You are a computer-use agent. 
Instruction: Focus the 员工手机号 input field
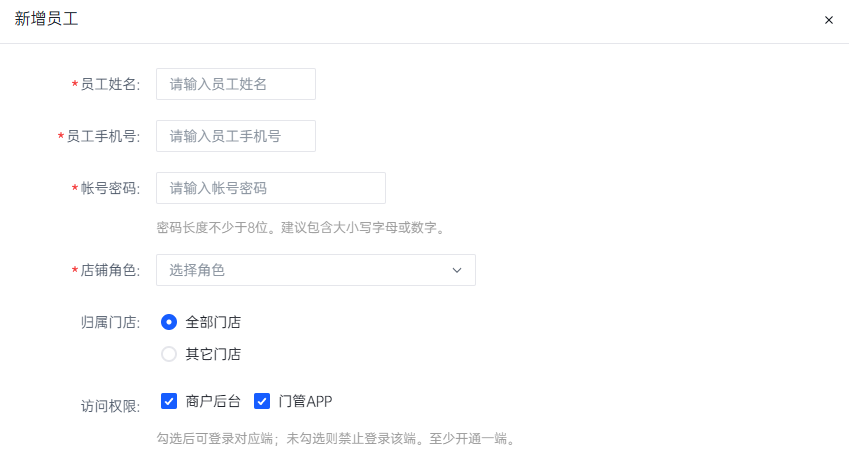[236, 136]
